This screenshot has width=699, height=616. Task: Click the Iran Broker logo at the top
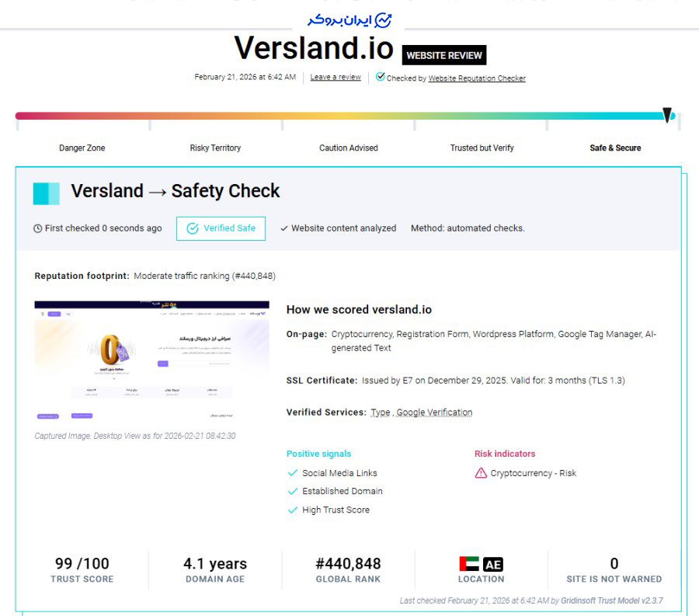pyautogui.click(x=349, y=20)
